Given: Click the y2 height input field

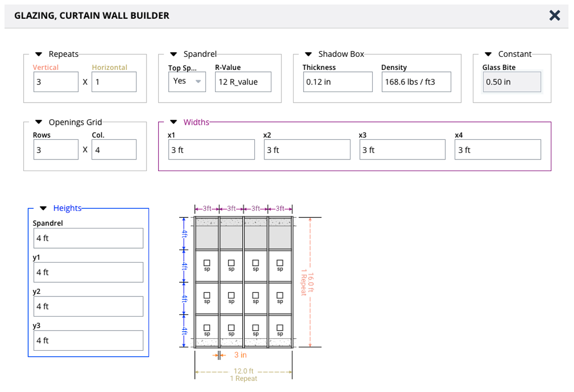Looking at the screenshot, I should click(x=88, y=306).
